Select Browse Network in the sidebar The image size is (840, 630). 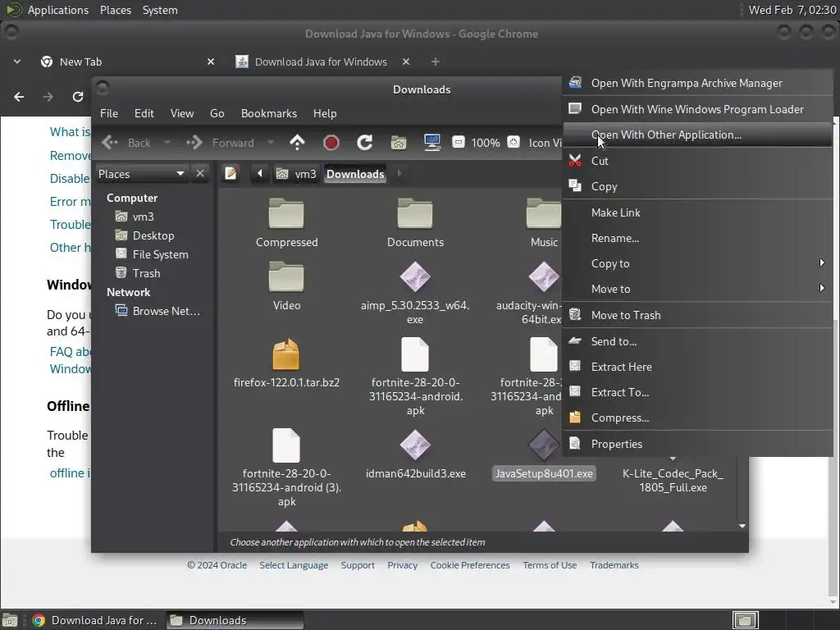158,311
